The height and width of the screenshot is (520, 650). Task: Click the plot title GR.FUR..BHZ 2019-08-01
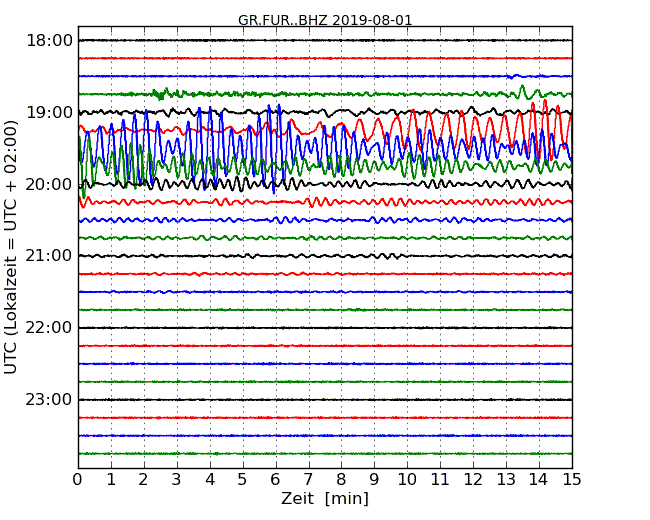[x=325, y=20]
